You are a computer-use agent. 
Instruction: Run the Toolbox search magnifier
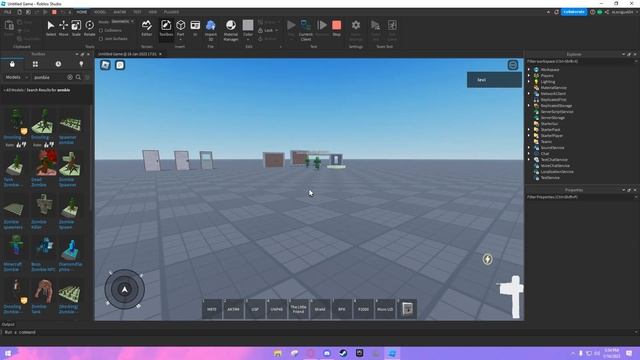78,77
